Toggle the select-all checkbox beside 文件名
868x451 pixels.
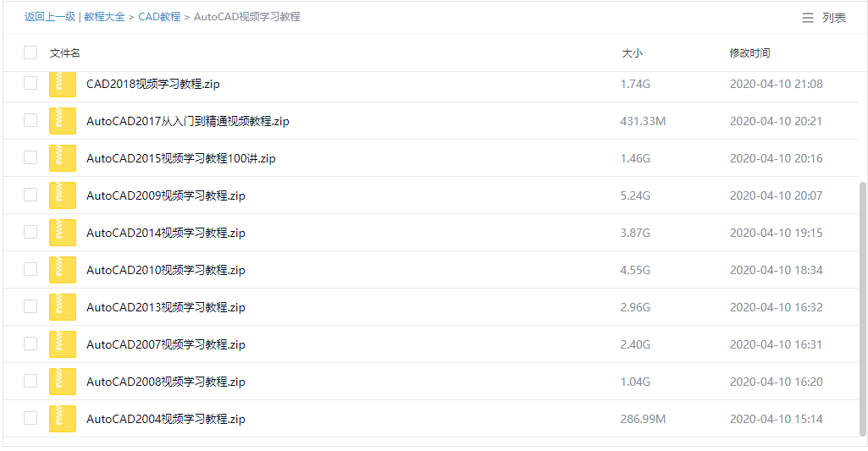tap(30, 52)
